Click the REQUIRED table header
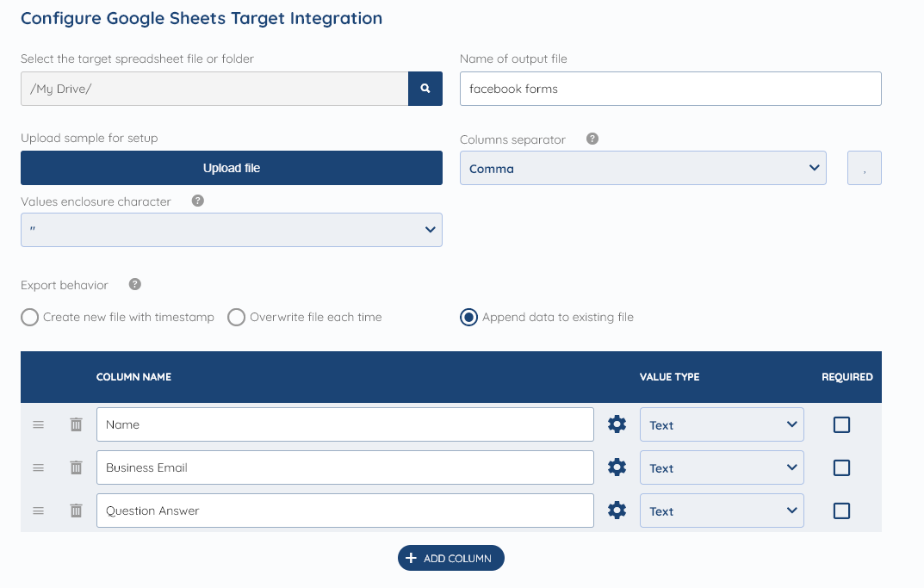This screenshot has width=924, height=588. [847, 377]
